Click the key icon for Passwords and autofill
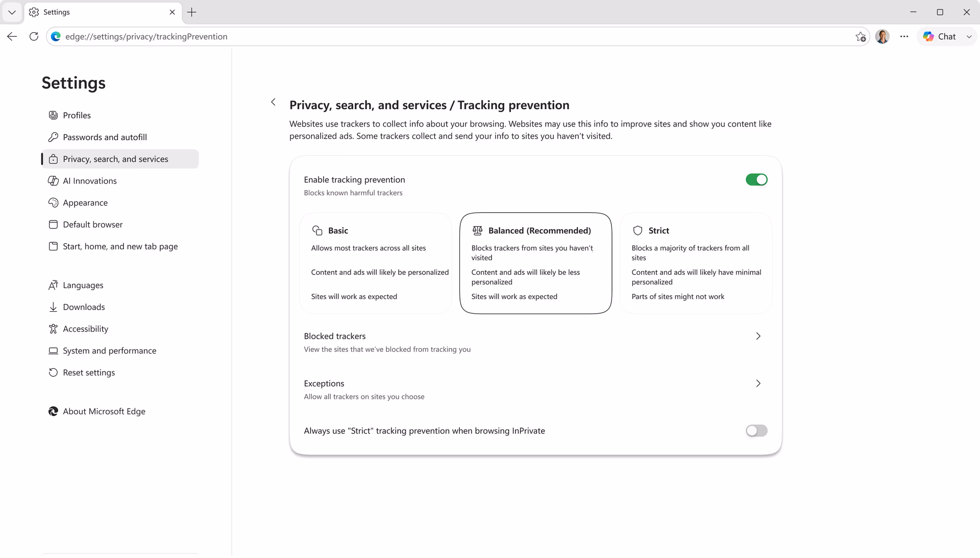Viewport: 980px width, 558px height. tap(53, 137)
